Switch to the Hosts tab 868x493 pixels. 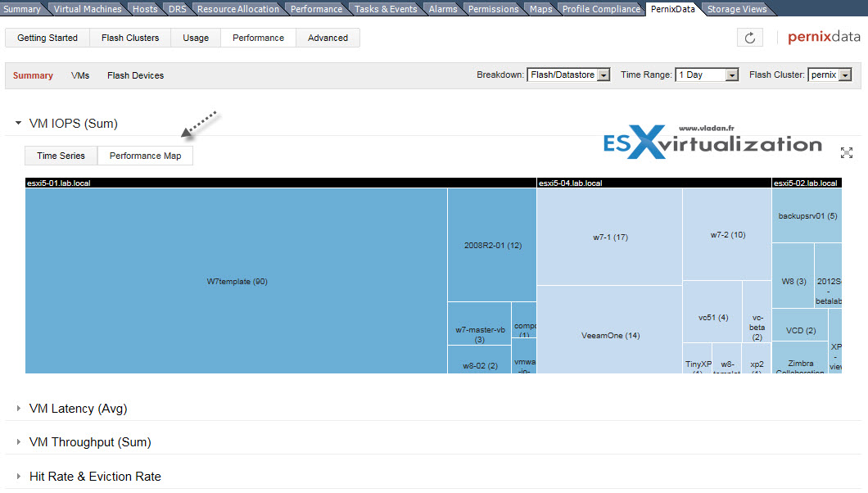tap(145, 9)
